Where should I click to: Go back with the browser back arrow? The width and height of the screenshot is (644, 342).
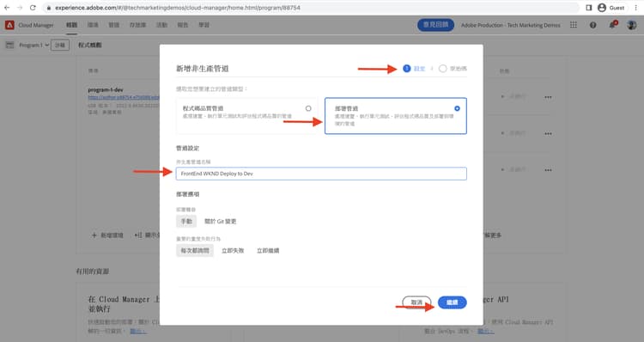tap(7, 8)
